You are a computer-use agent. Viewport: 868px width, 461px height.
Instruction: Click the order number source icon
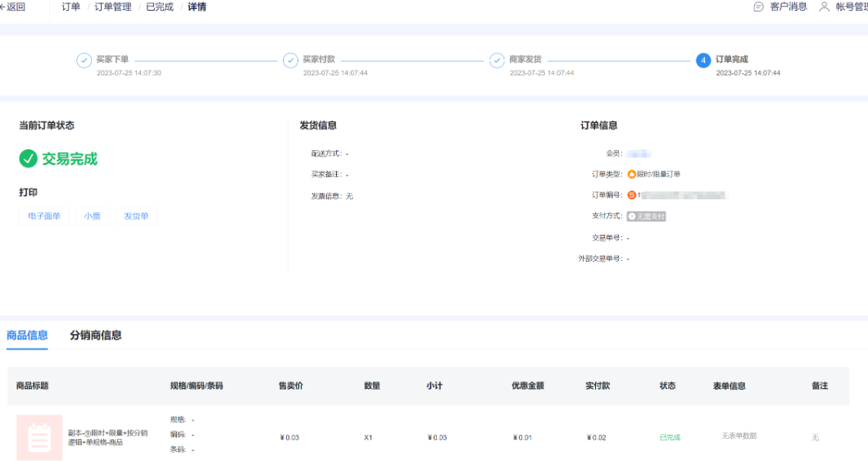[631, 195]
